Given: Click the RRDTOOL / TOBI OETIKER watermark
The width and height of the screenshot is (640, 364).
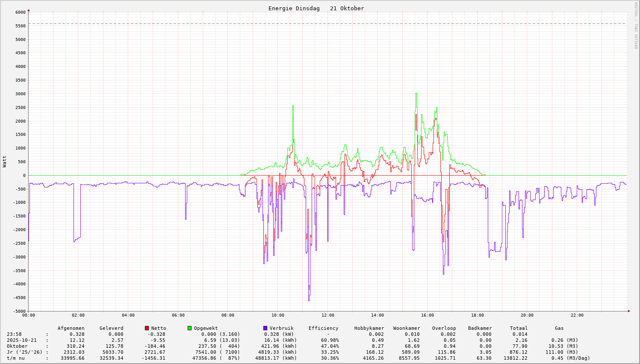Looking at the screenshot, I should [636, 25].
